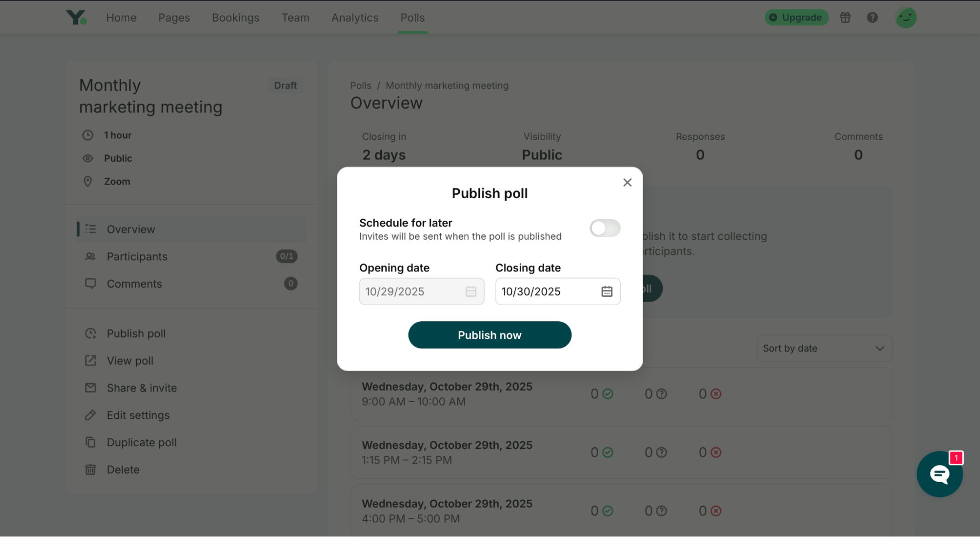This screenshot has height=537, width=980.
Task: Click the Upgrade button
Action: (x=796, y=17)
